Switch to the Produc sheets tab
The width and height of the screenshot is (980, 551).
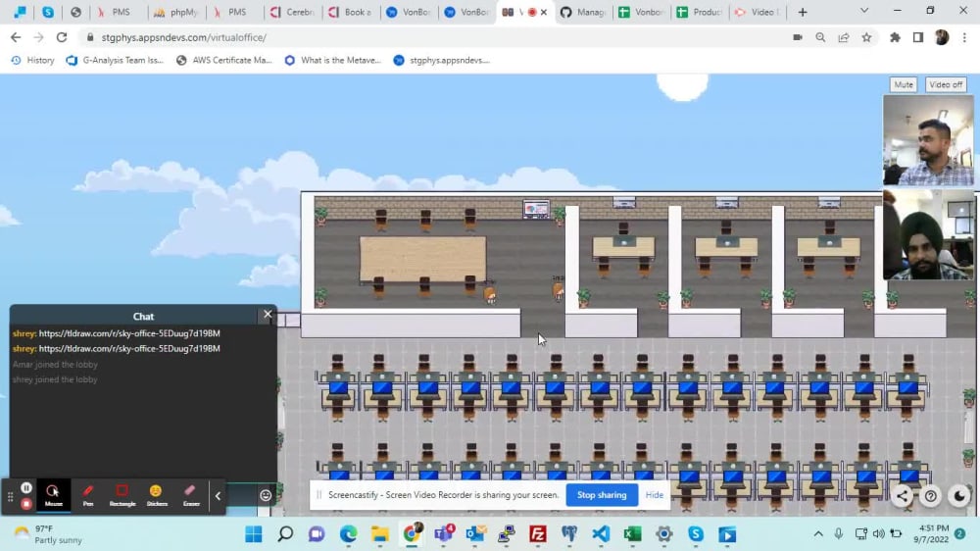(x=700, y=12)
